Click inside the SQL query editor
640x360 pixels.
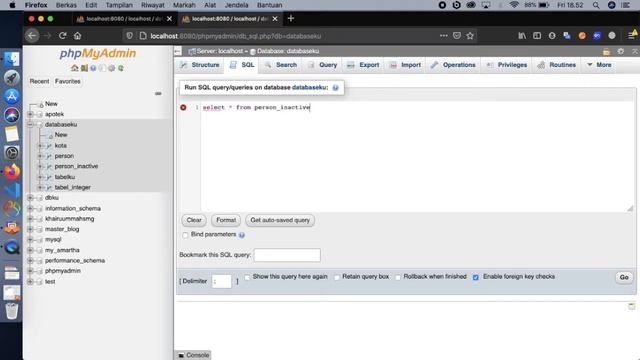click(x=416, y=156)
